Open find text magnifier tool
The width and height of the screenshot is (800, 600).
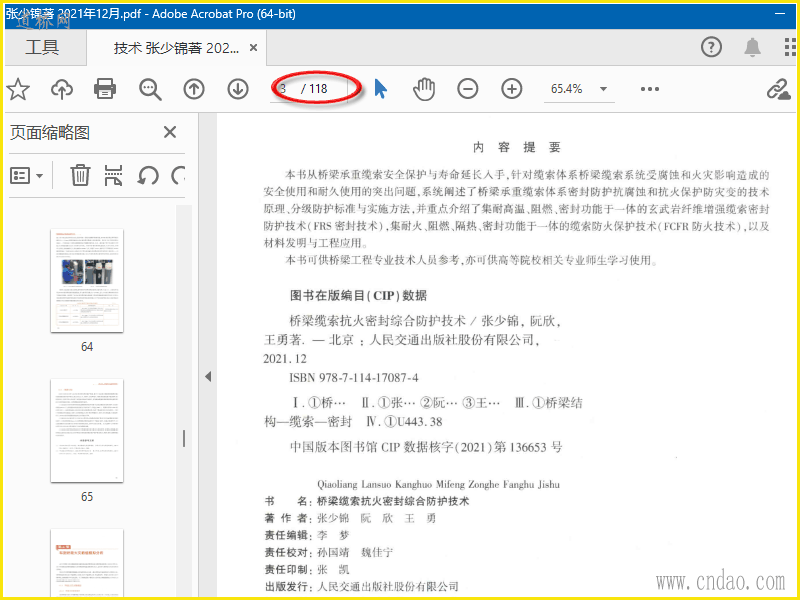pos(150,89)
